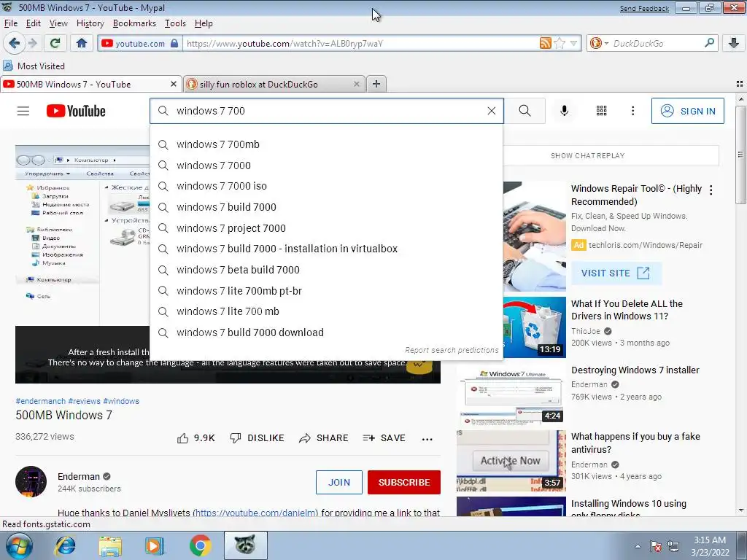Open a new tab with plus button
The width and height of the screenshot is (747, 560).
(376, 85)
